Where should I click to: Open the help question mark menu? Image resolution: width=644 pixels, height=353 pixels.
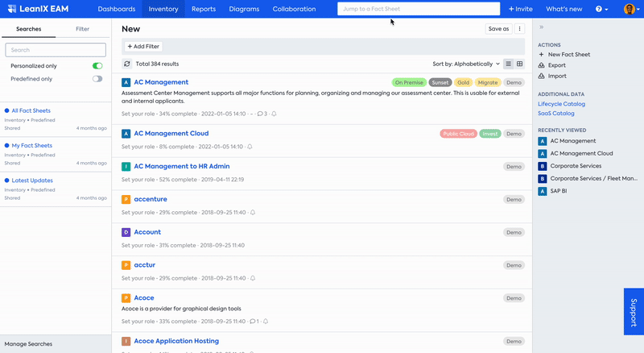(x=601, y=9)
